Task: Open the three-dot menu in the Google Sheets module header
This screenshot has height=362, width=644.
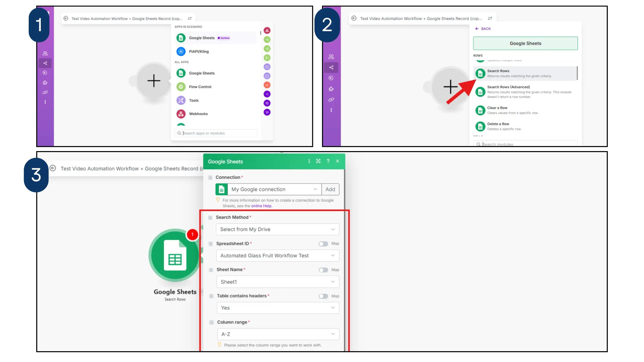Action: pos(309,161)
